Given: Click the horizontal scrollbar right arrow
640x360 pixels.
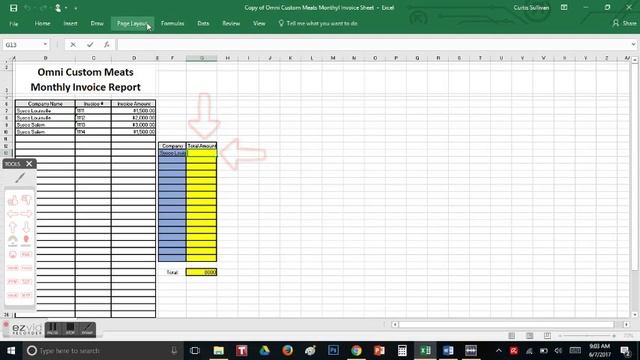Looking at the screenshot, I should click(x=627, y=324).
